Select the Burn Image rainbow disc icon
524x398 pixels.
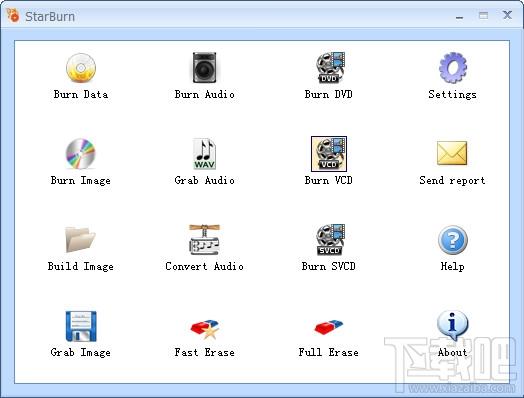coord(81,154)
